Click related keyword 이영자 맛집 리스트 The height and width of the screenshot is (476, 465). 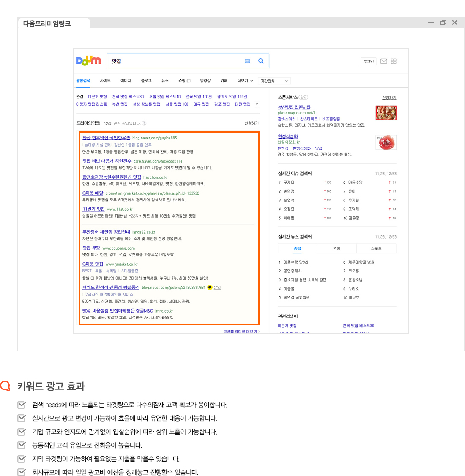click(91, 104)
